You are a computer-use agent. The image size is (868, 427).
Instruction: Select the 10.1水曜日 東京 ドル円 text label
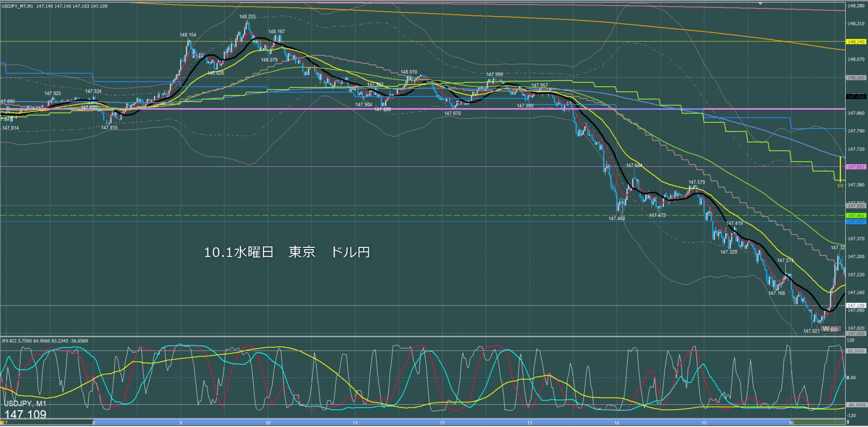point(287,252)
